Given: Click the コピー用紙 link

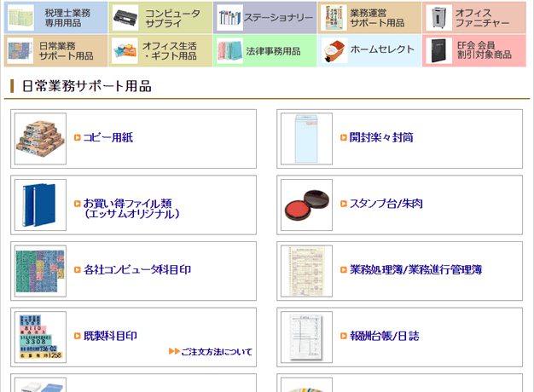Looking at the screenshot, I should click(108, 137).
